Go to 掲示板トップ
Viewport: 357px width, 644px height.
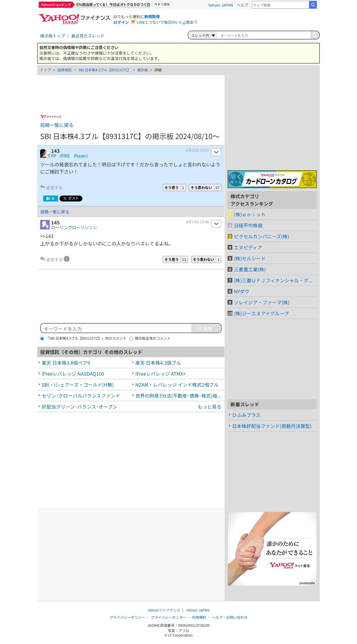(52, 36)
